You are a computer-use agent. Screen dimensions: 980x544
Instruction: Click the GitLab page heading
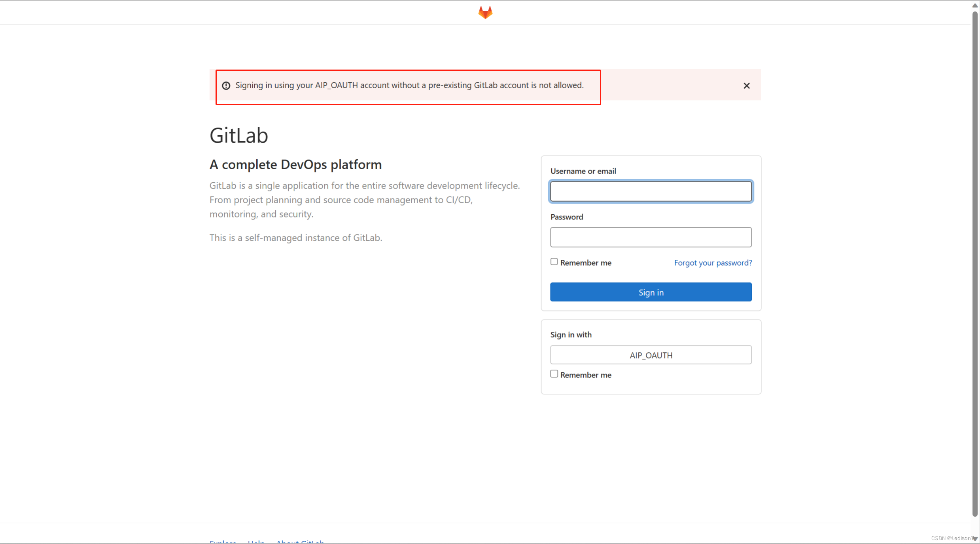pos(238,135)
